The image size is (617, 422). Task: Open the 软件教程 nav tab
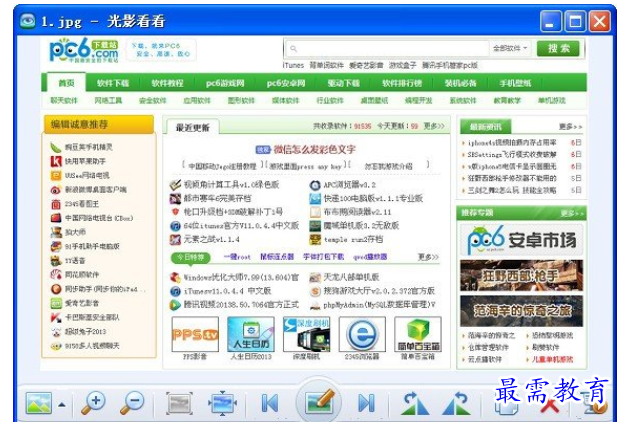tap(168, 83)
